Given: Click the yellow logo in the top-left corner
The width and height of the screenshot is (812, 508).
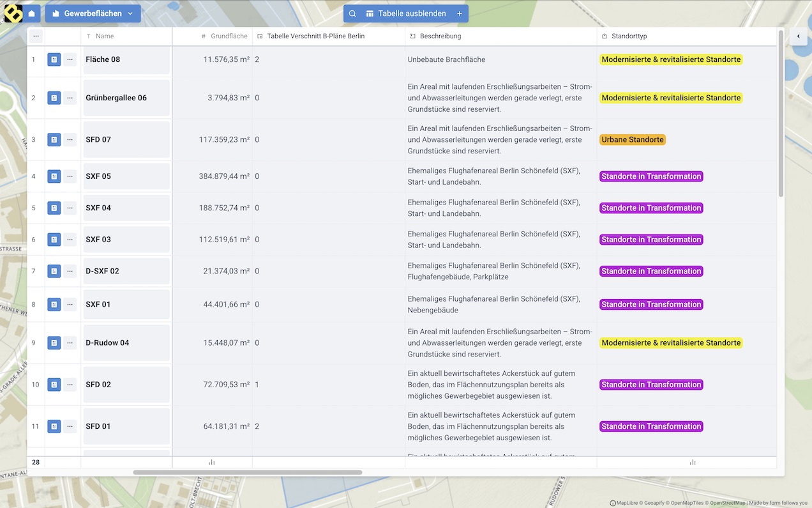Looking at the screenshot, I should click(13, 13).
